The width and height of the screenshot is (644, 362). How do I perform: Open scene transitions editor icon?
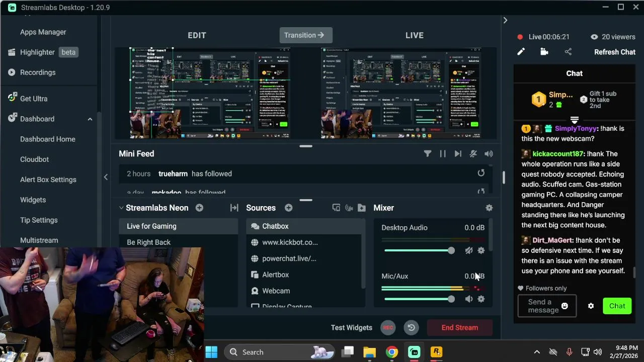234,208
